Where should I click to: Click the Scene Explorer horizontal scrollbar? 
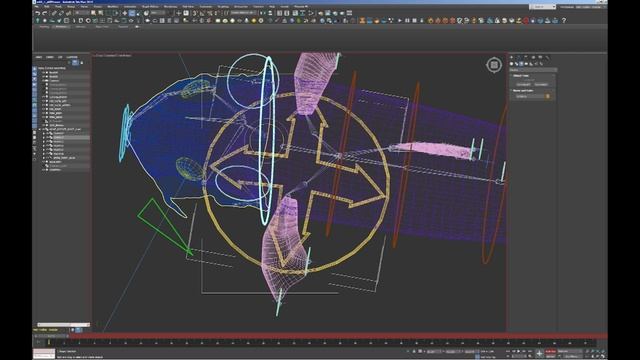point(63,325)
